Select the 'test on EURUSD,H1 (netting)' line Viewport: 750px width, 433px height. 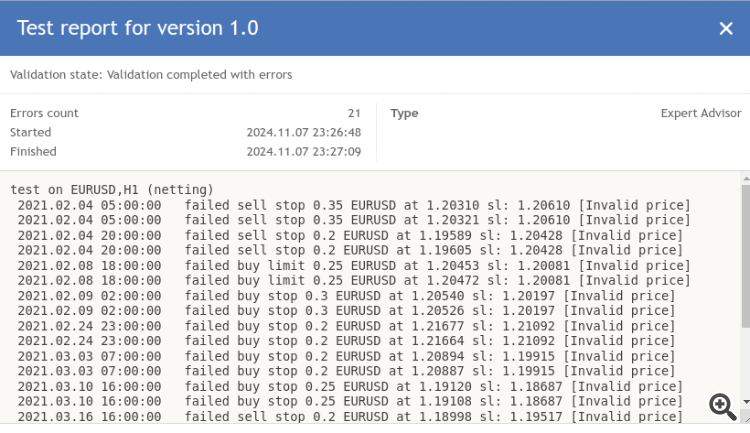[x=112, y=190]
